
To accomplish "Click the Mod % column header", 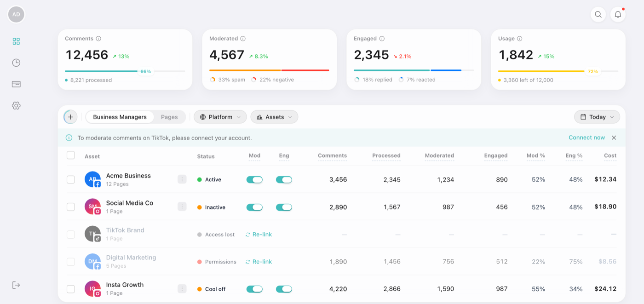I will point(536,156).
